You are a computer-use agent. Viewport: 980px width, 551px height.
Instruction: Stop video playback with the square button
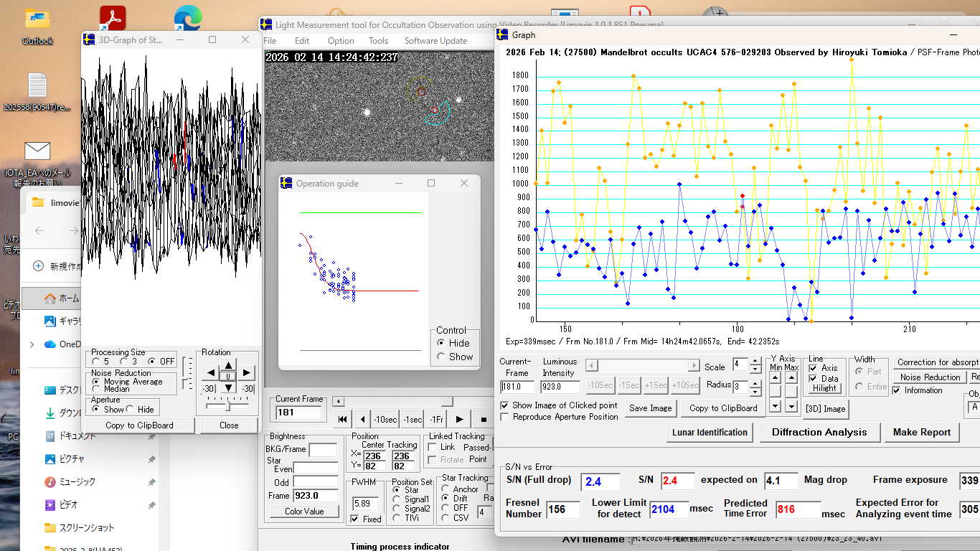coord(484,420)
